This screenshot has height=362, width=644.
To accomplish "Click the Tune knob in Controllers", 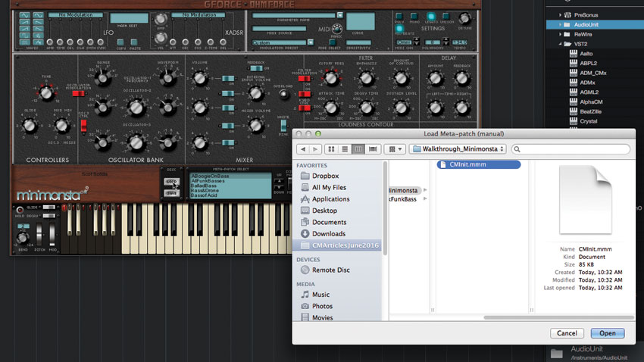I will [x=46, y=94].
